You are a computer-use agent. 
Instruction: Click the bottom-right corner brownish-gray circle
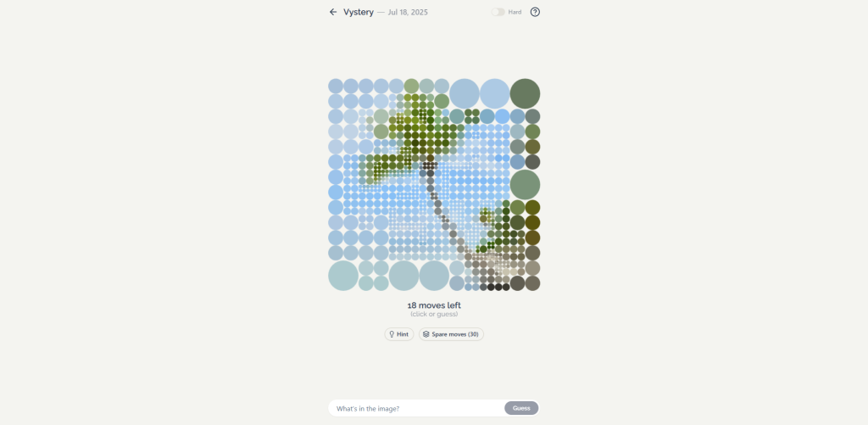tap(532, 283)
